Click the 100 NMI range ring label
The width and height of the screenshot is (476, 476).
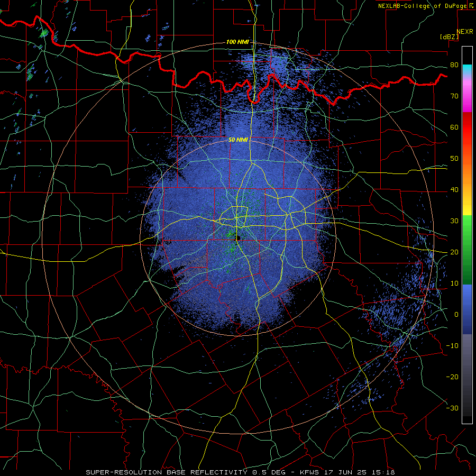(237, 42)
